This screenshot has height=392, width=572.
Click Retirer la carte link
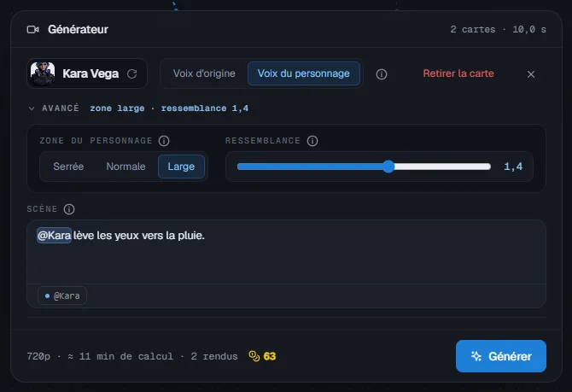click(x=458, y=73)
